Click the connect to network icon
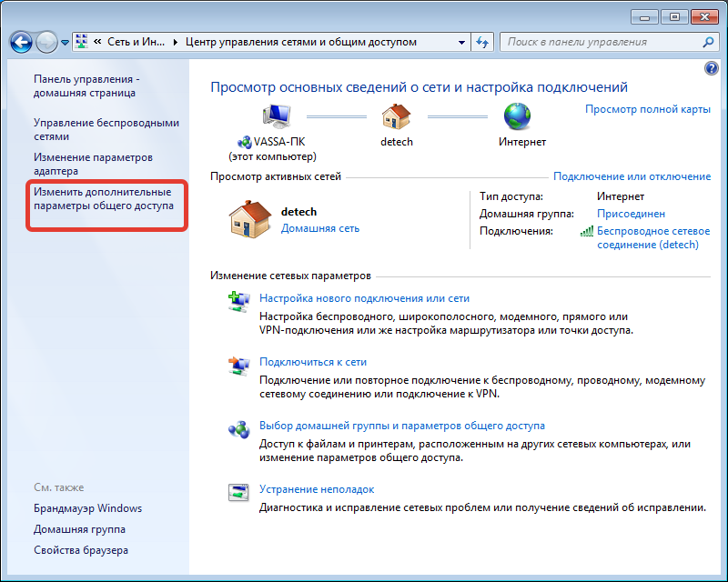 click(238, 366)
